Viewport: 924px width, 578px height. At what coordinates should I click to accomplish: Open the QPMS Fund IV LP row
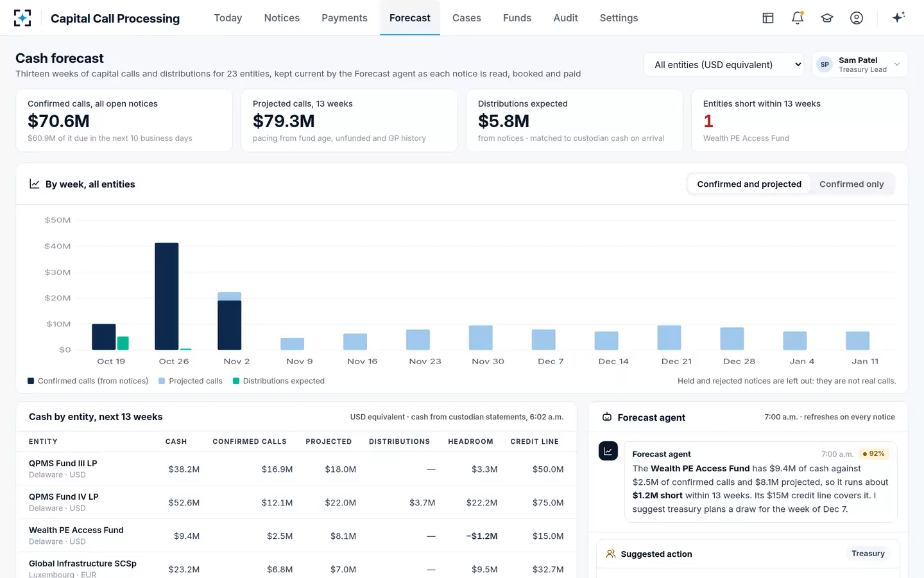click(x=296, y=502)
